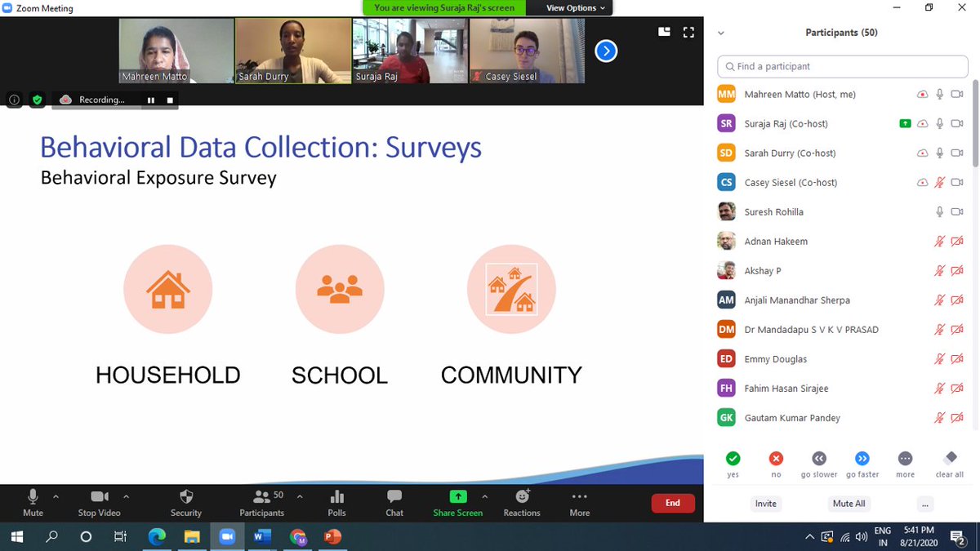Open participants options arrow in toolbar
This screenshot has height=551, width=980.
299,496
